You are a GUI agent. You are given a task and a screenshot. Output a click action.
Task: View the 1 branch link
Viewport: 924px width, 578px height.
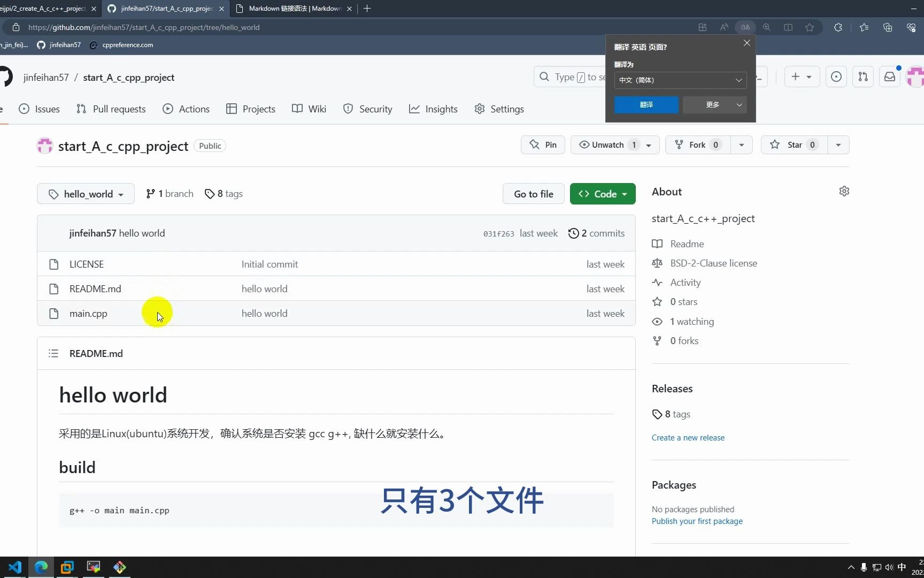click(170, 194)
